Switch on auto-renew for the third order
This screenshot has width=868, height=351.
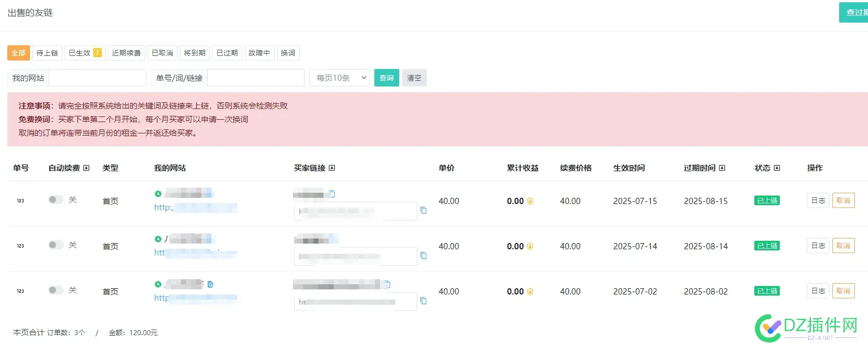click(x=55, y=291)
